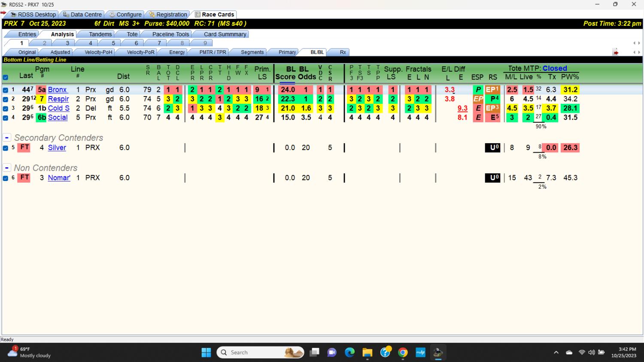The image size is (644, 362).
Task: Open the Get Help taskbar icon
Action: click(386, 353)
